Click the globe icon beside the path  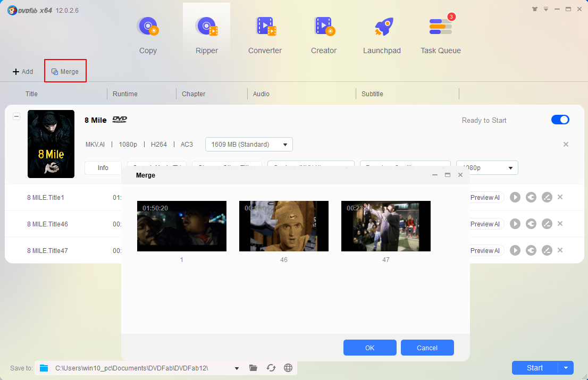tap(288, 368)
